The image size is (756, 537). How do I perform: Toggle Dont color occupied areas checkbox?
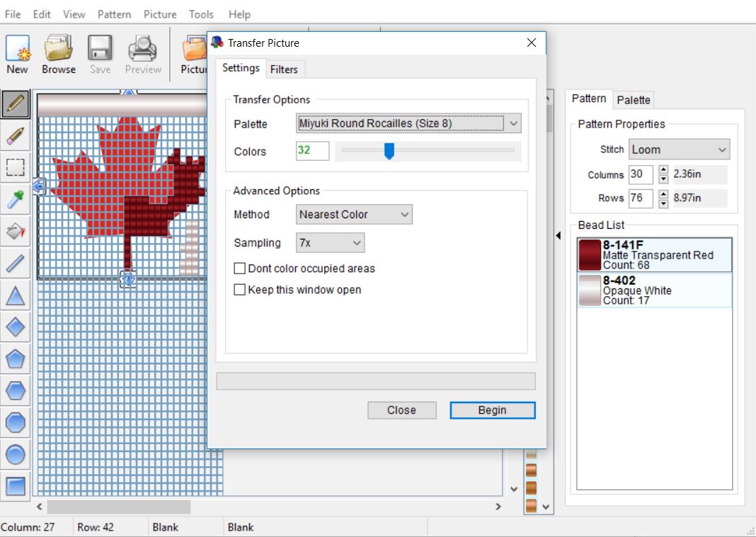pyautogui.click(x=240, y=268)
